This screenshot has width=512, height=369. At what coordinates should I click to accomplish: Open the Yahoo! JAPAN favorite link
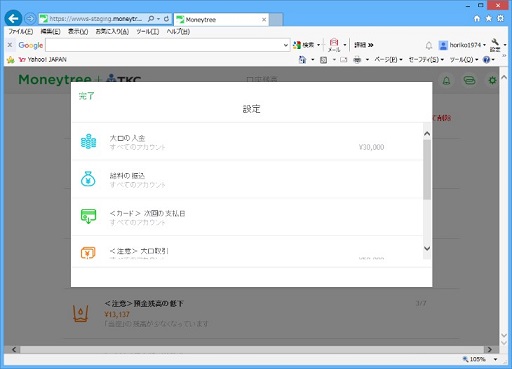pos(43,60)
